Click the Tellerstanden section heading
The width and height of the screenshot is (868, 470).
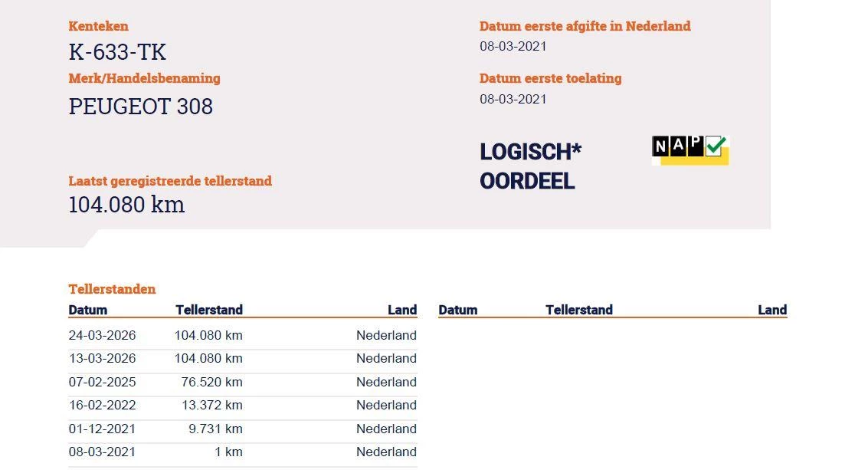pyautogui.click(x=112, y=289)
